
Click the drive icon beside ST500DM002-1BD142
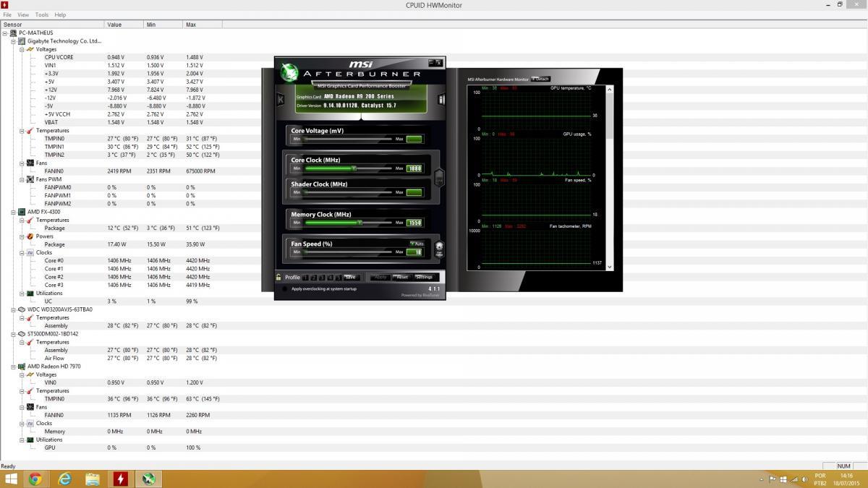(22, 334)
